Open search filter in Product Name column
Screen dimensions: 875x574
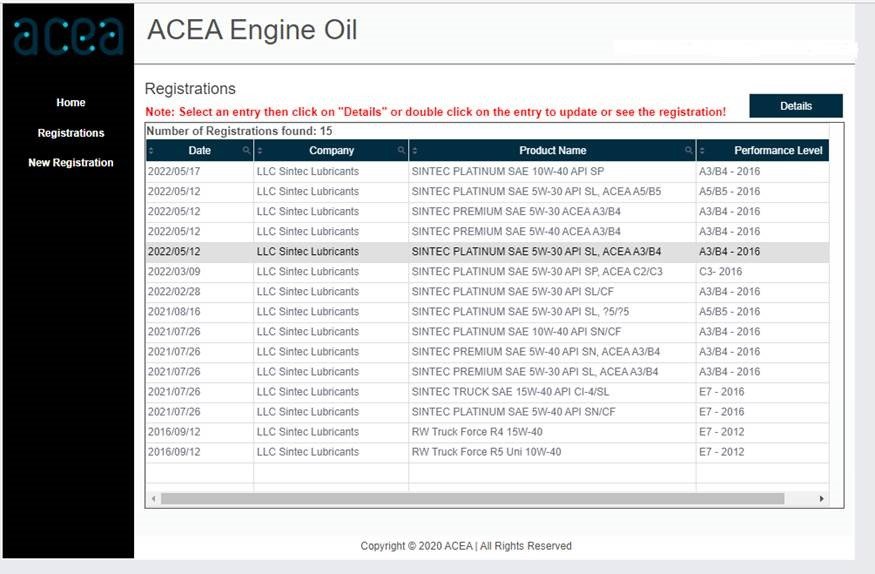pos(689,150)
